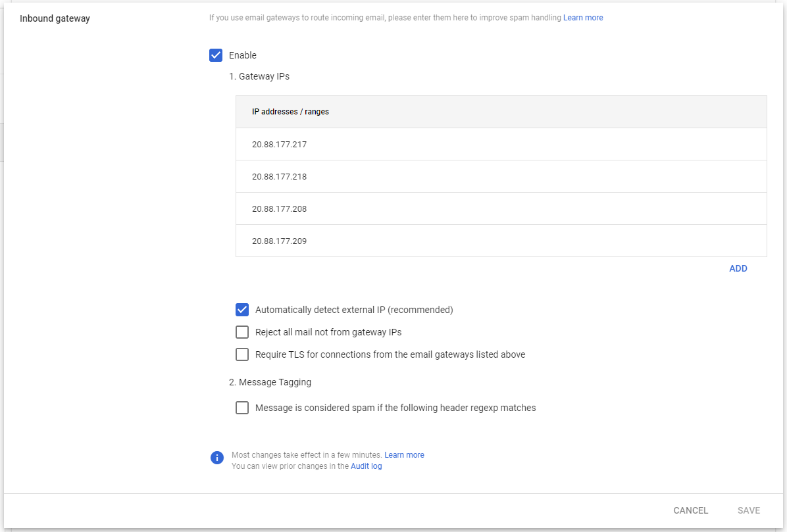The image size is (787, 532).
Task: Select the IP row 20.88.177.218
Action: [501, 176]
